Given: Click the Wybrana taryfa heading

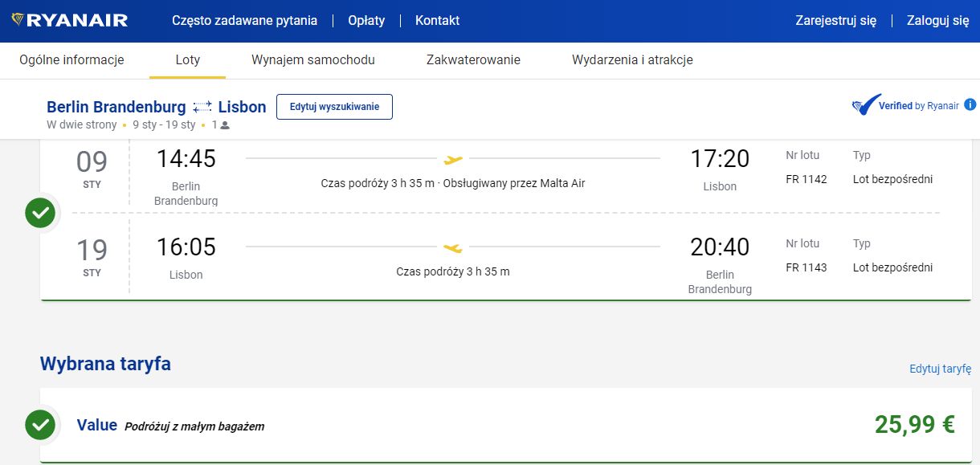Looking at the screenshot, I should click(x=105, y=364).
